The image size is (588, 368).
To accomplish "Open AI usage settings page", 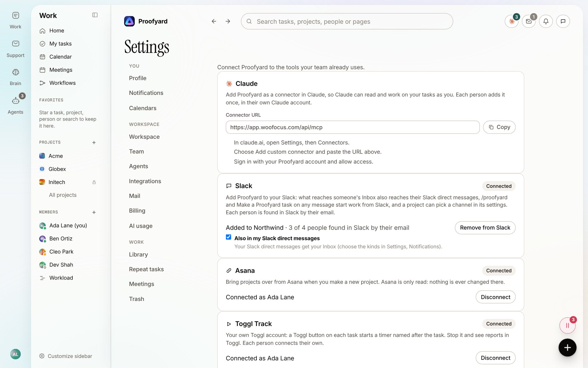I will tap(141, 226).
